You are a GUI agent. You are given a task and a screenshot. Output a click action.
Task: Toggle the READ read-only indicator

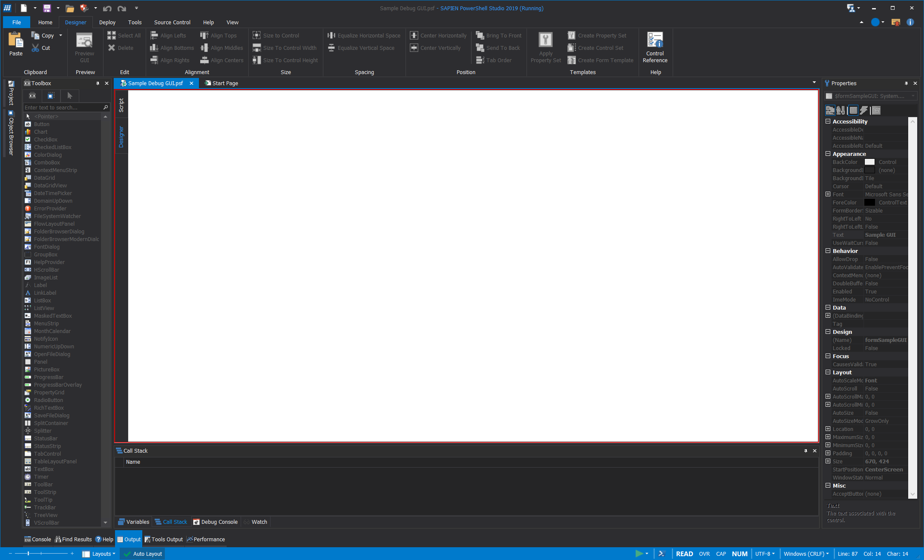click(x=684, y=554)
